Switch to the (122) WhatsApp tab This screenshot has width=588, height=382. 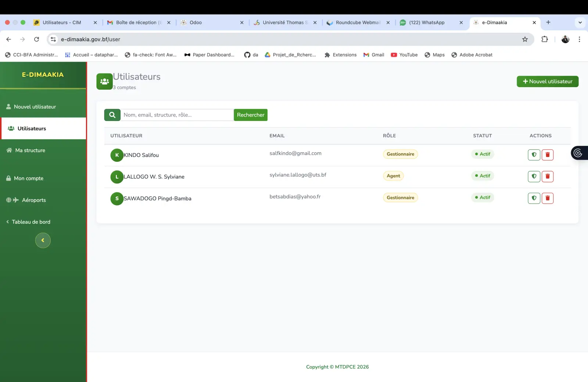tap(431, 22)
